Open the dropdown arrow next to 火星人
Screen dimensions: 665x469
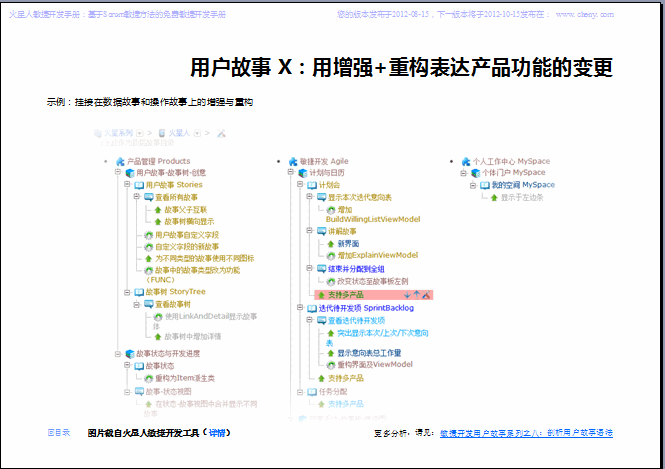(x=197, y=134)
